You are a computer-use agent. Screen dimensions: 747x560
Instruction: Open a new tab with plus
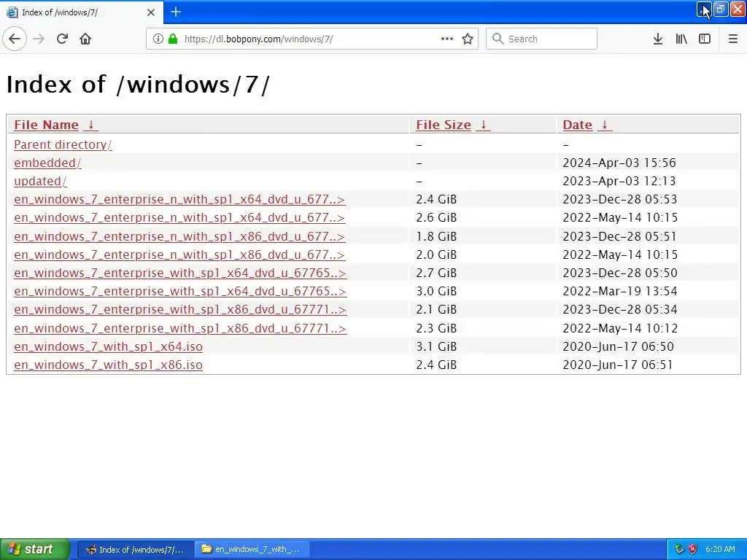(x=176, y=12)
